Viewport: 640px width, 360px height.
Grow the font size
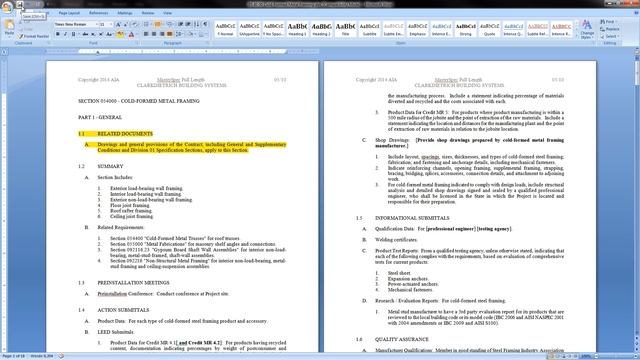click(x=118, y=24)
